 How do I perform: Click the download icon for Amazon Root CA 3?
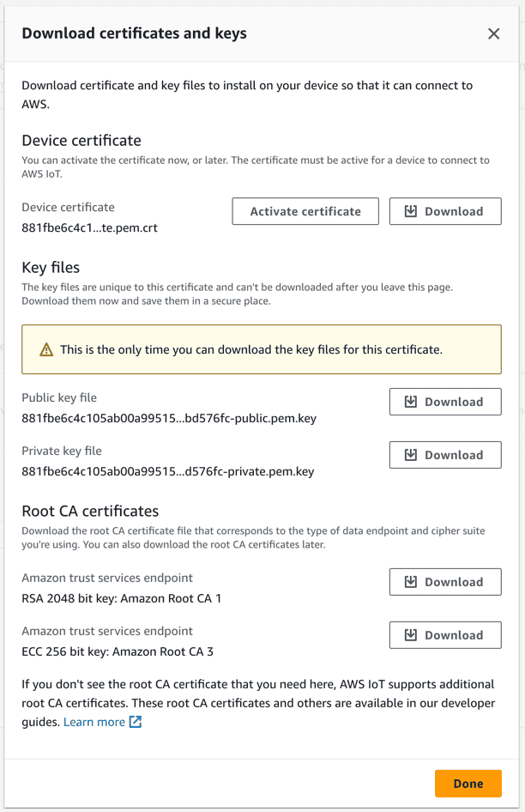[x=411, y=636]
